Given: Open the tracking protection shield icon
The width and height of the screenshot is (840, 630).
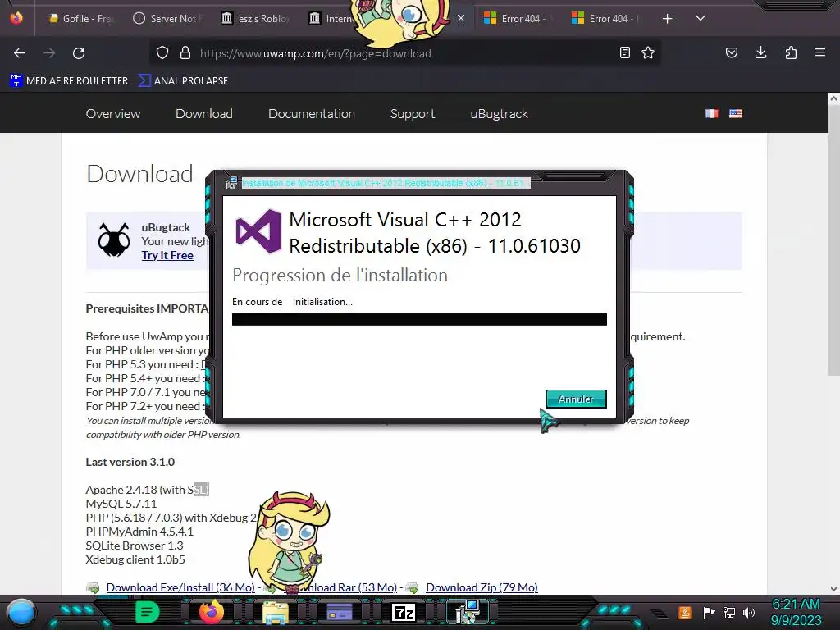Looking at the screenshot, I should (162, 53).
